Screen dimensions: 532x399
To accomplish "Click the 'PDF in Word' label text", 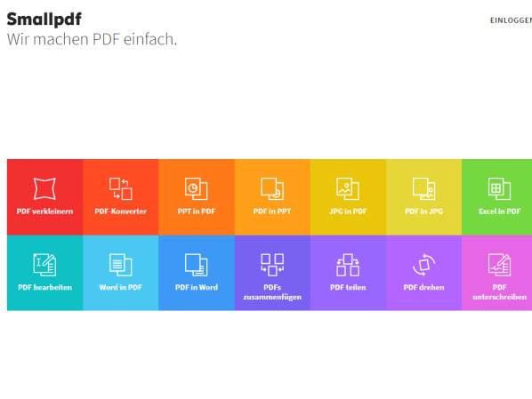I will click(x=196, y=287).
